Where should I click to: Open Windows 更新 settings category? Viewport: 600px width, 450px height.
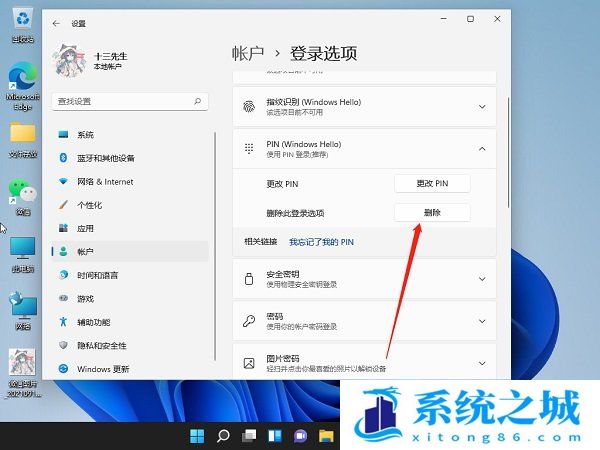pyautogui.click(x=130, y=369)
